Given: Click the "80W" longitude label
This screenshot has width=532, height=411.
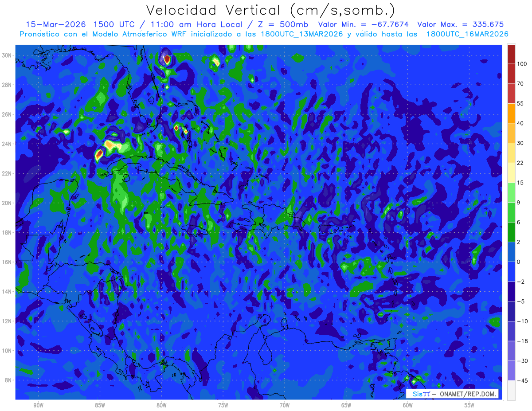Looking at the screenshot, I should 161,405.
